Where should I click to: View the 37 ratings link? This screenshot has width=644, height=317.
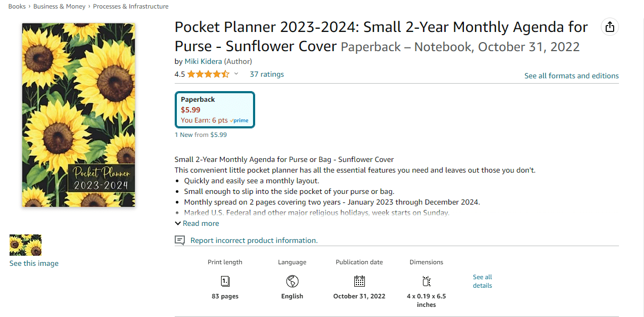[x=267, y=74]
